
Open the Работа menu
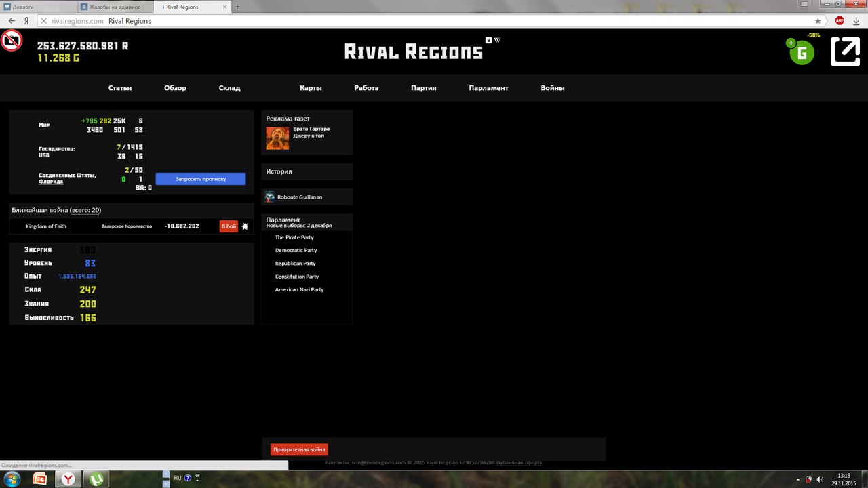pos(366,88)
